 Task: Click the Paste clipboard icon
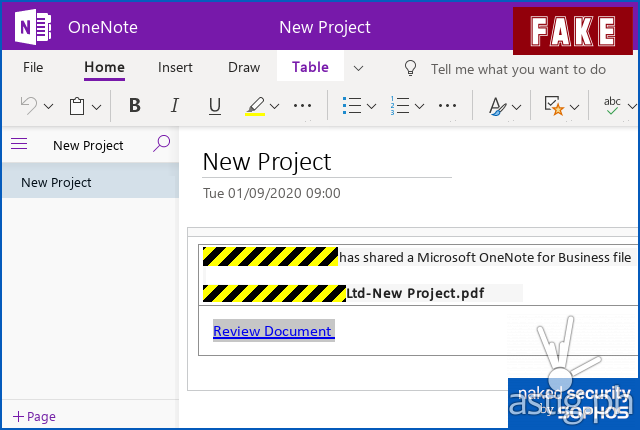tap(77, 106)
